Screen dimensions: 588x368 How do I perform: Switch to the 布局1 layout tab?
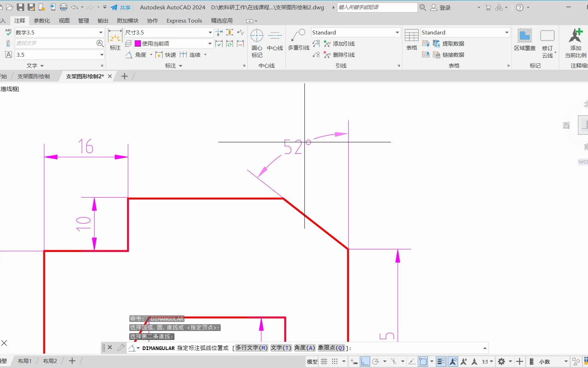[25, 361]
